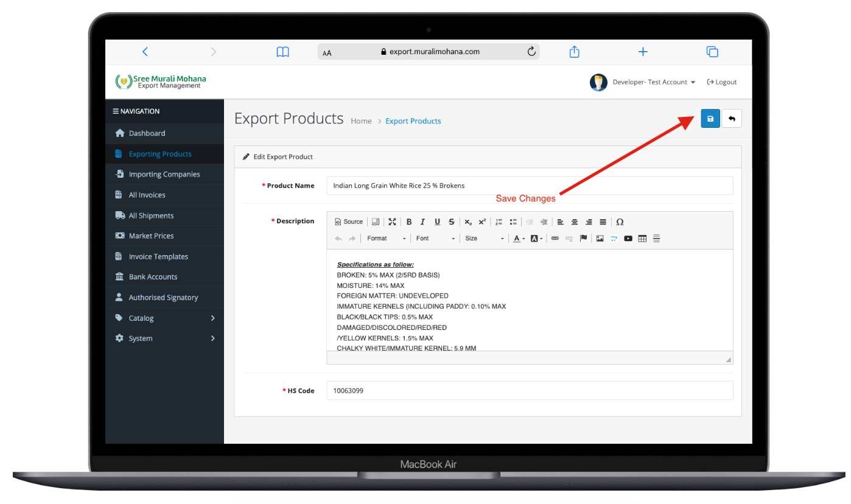Click the YouTube embed icon
The image size is (851, 504).
tap(628, 238)
